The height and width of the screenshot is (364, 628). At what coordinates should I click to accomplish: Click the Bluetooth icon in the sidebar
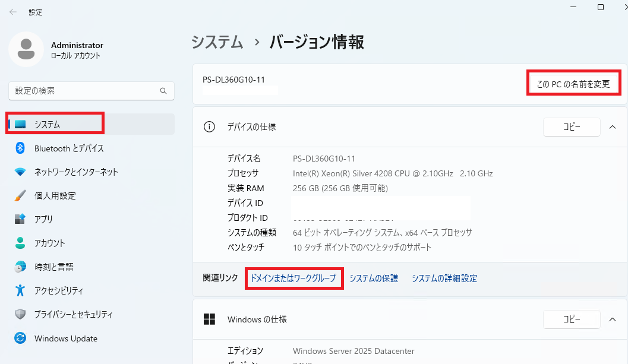point(20,148)
